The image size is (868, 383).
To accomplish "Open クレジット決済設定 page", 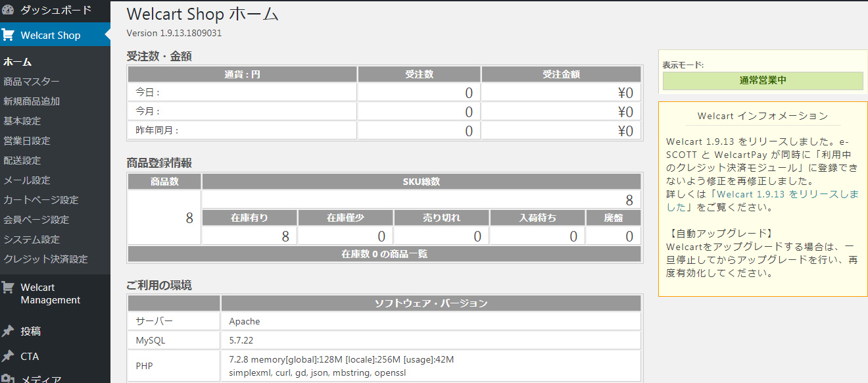I will (45, 259).
